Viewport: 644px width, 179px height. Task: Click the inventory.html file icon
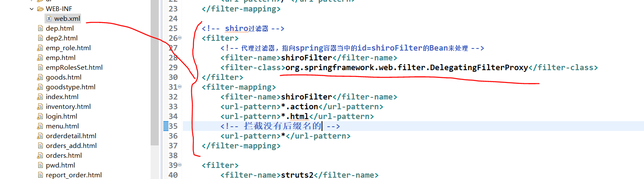point(40,107)
